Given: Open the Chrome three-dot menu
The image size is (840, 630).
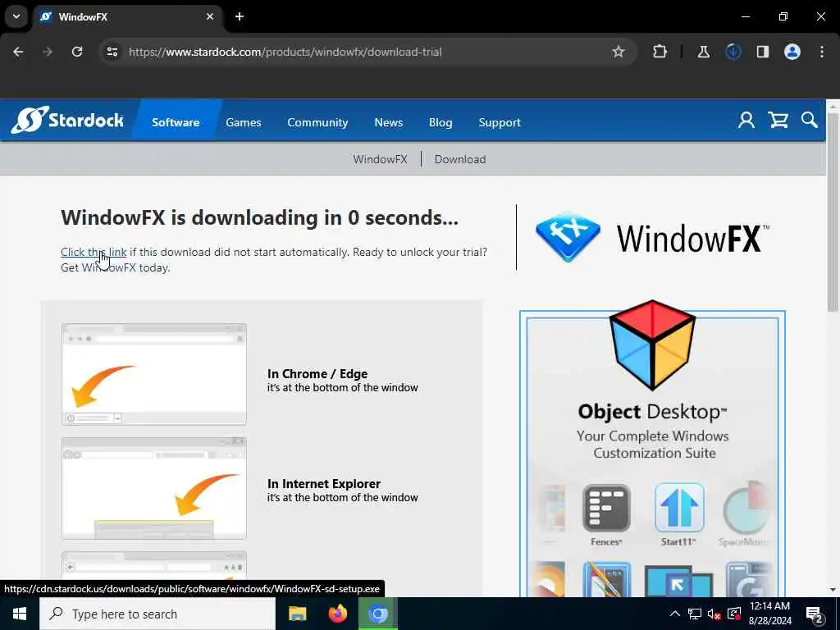Looking at the screenshot, I should 822,52.
